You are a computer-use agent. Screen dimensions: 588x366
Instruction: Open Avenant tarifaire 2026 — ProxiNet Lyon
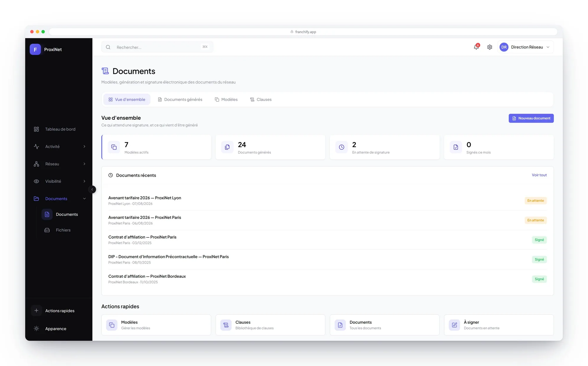(x=328, y=201)
